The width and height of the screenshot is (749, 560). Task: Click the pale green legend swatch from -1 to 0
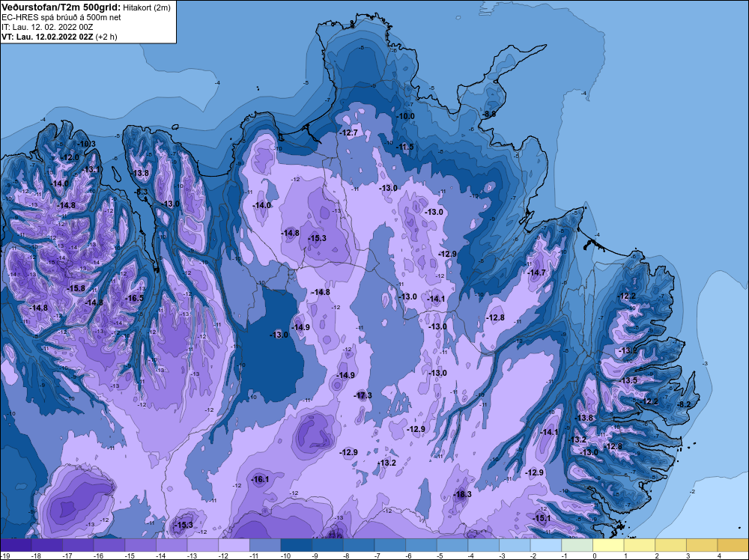click(577, 545)
